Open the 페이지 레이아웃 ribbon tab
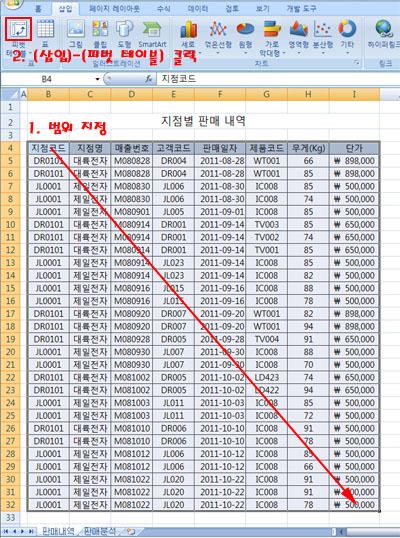Viewport: 400px width, 538px height. coord(114,9)
